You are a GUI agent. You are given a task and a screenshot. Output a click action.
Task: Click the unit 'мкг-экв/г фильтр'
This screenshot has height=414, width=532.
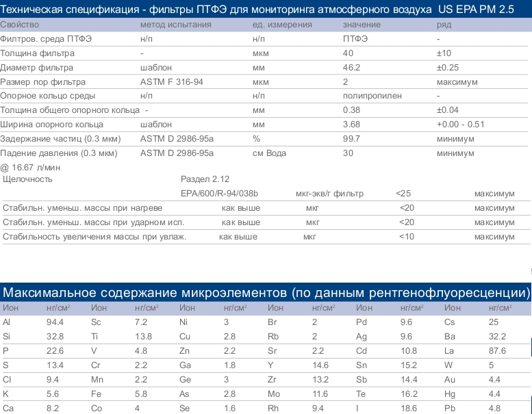coord(329,194)
